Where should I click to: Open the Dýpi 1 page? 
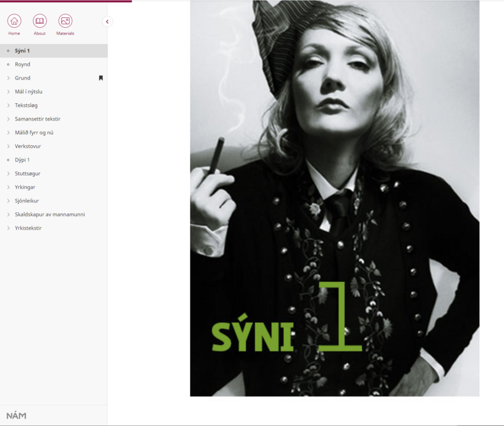click(22, 160)
